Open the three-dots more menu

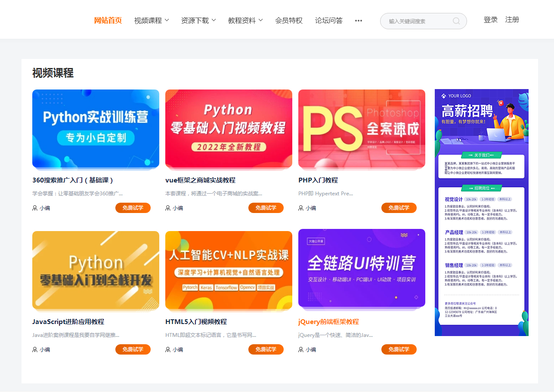359,21
